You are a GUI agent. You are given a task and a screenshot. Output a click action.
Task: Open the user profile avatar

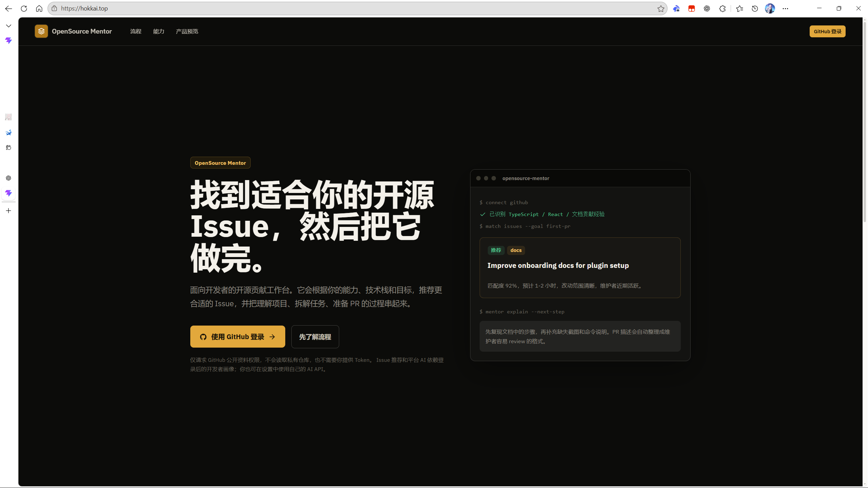[x=770, y=8]
